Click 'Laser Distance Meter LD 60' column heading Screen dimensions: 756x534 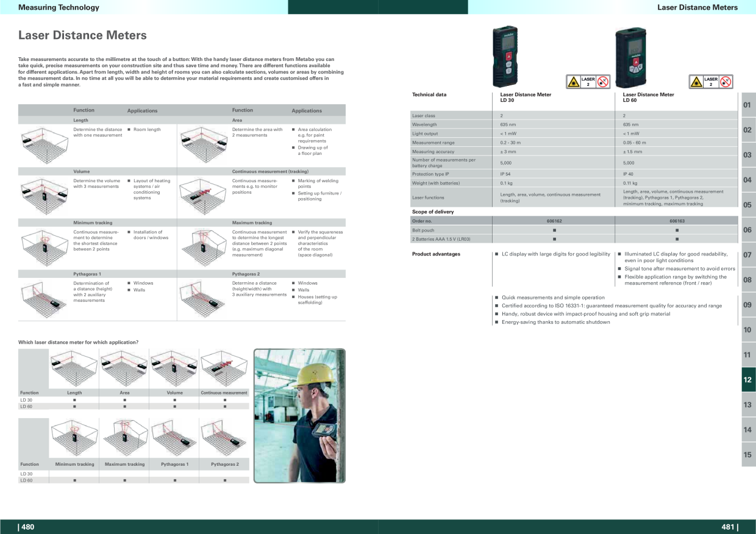click(x=649, y=97)
